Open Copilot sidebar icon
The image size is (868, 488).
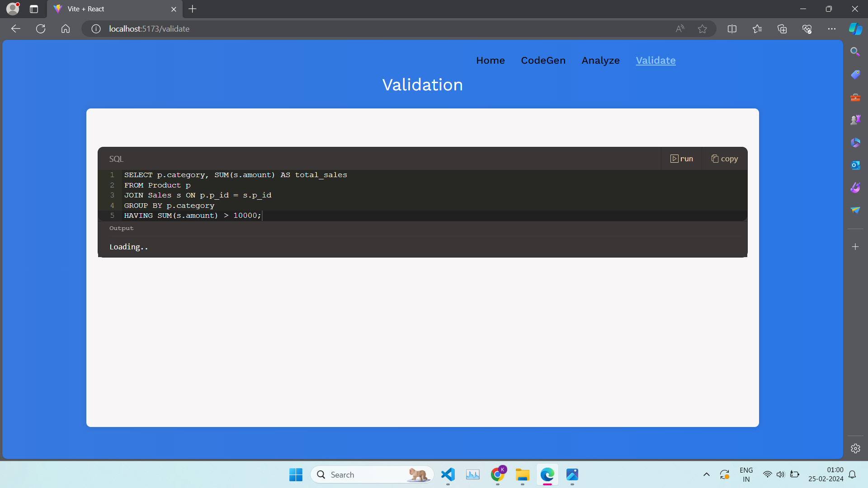(x=855, y=29)
